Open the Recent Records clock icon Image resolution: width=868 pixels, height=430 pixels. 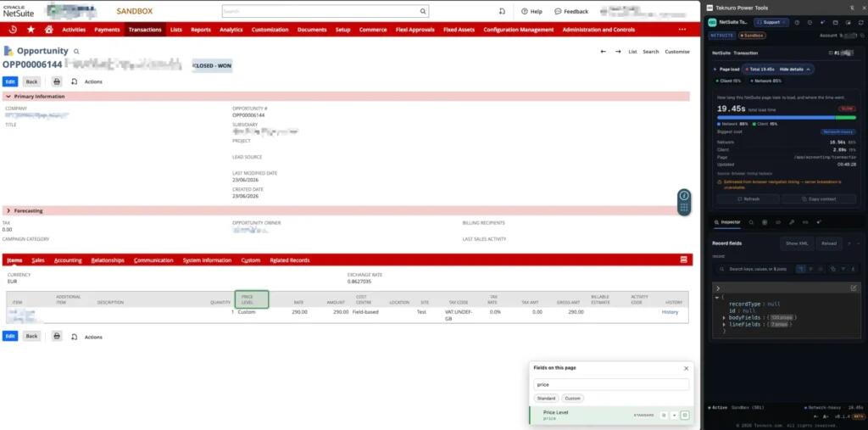14,30
